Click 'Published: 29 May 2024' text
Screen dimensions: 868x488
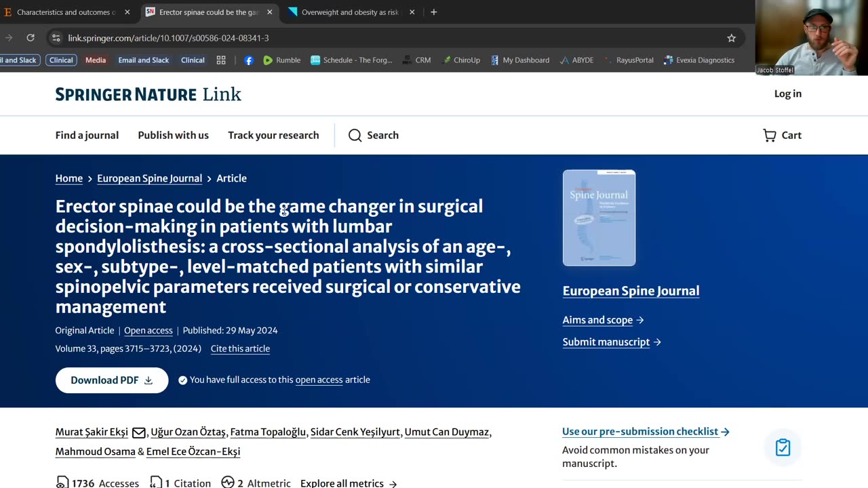click(230, 330)
